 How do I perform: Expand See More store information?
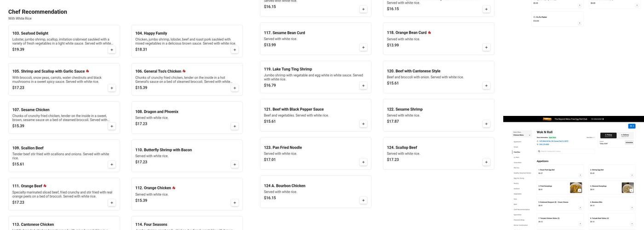[x=591, y=137]
